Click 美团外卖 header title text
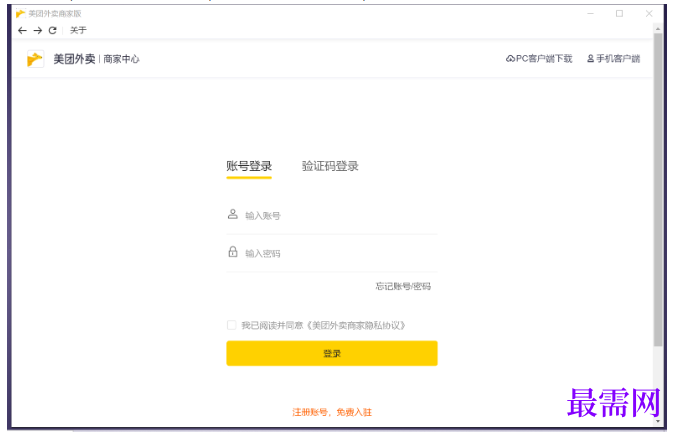Viewport: 679px width, 434px height. coord(74,59)
